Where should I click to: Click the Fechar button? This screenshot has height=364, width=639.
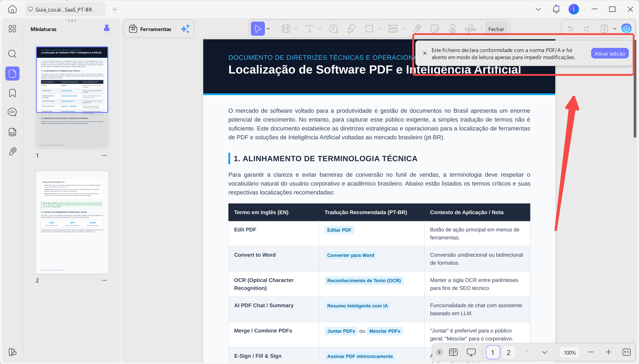(496, 29)
